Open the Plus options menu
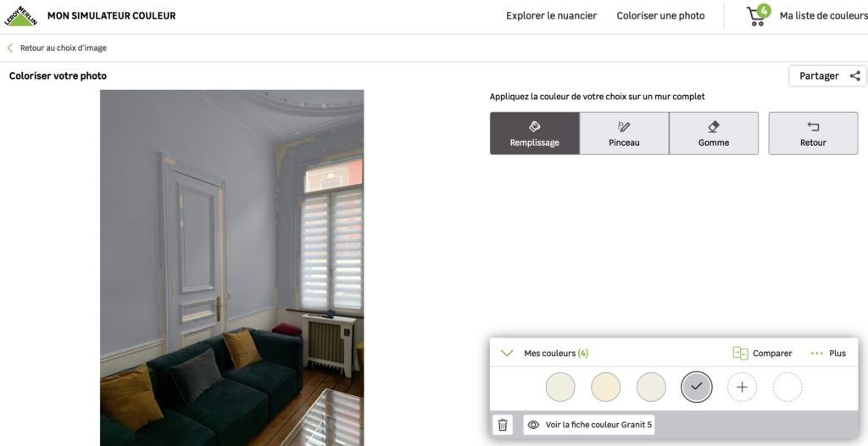This screenshot has width=868, height=446. coord(828,353)
